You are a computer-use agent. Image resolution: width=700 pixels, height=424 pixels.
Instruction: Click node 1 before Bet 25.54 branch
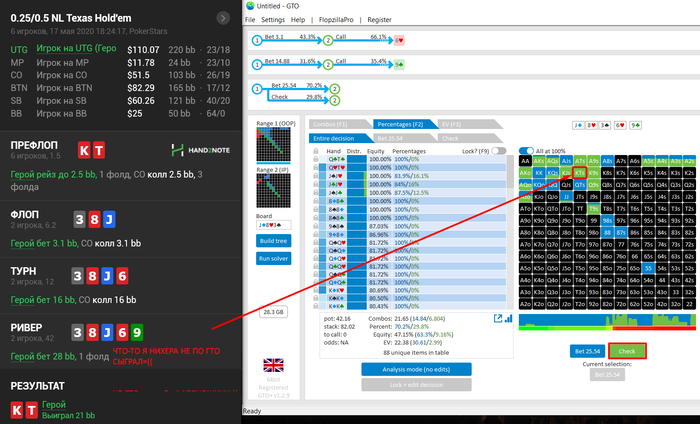coord(257,89)
